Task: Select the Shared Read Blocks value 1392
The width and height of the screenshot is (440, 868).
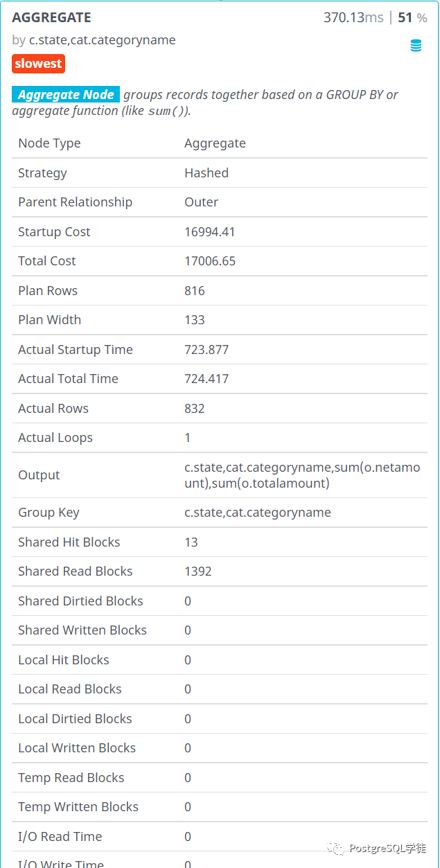Action: (198, 572)
